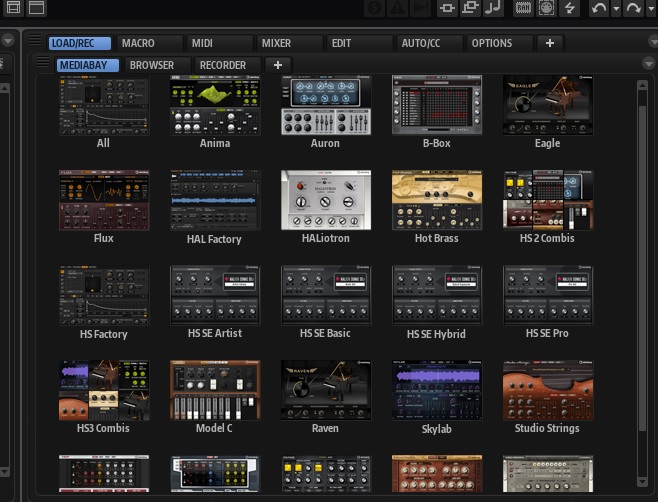Click the second window layout icon

click(37, 7)
